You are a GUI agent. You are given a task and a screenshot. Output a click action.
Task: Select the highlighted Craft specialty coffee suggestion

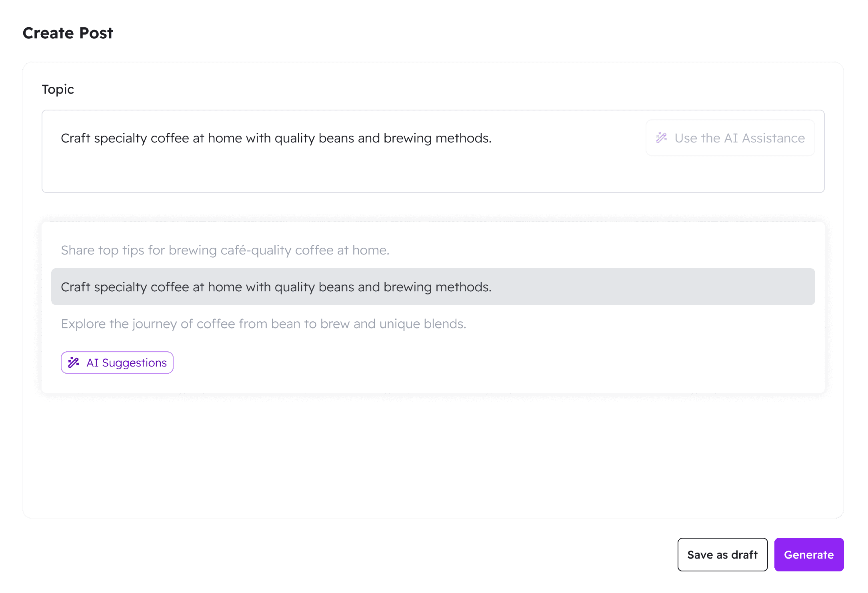click(276, 286)
